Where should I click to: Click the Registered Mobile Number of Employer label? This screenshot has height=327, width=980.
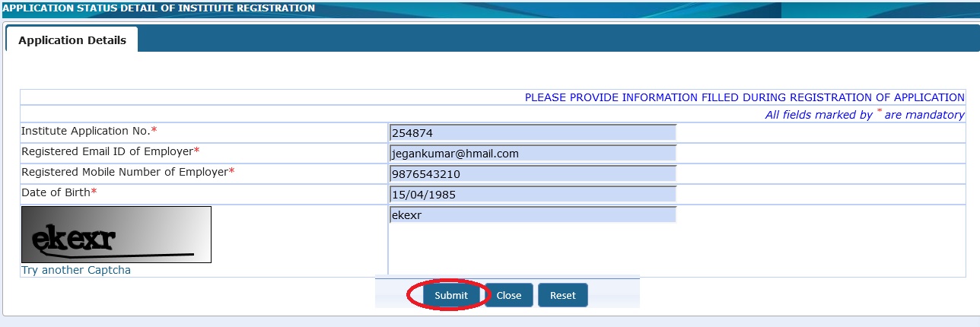(x=124, y=172)
